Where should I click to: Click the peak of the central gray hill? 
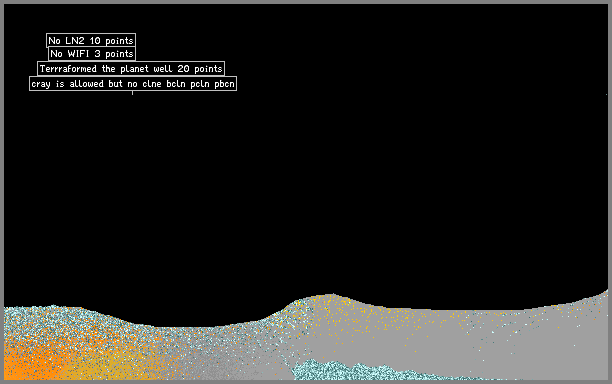(x=332, y=295)
